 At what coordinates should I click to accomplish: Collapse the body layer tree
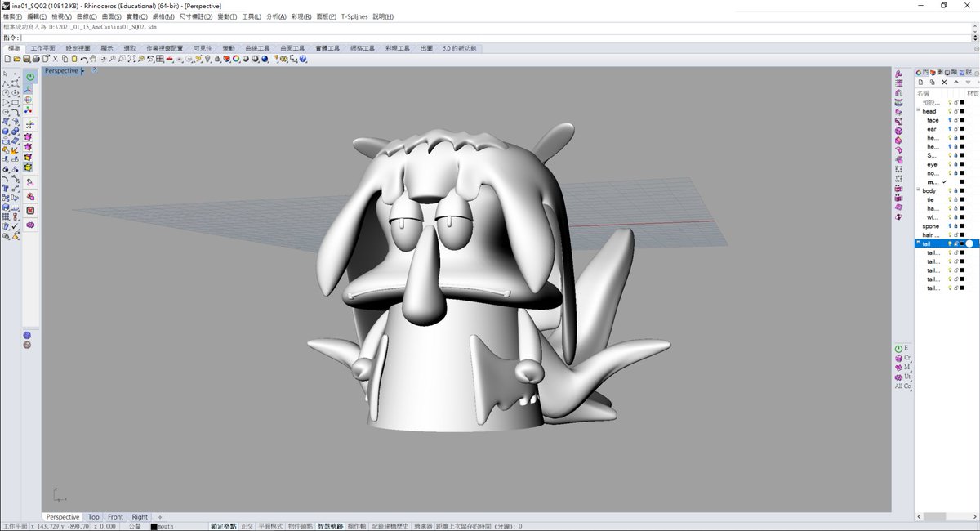918,190
